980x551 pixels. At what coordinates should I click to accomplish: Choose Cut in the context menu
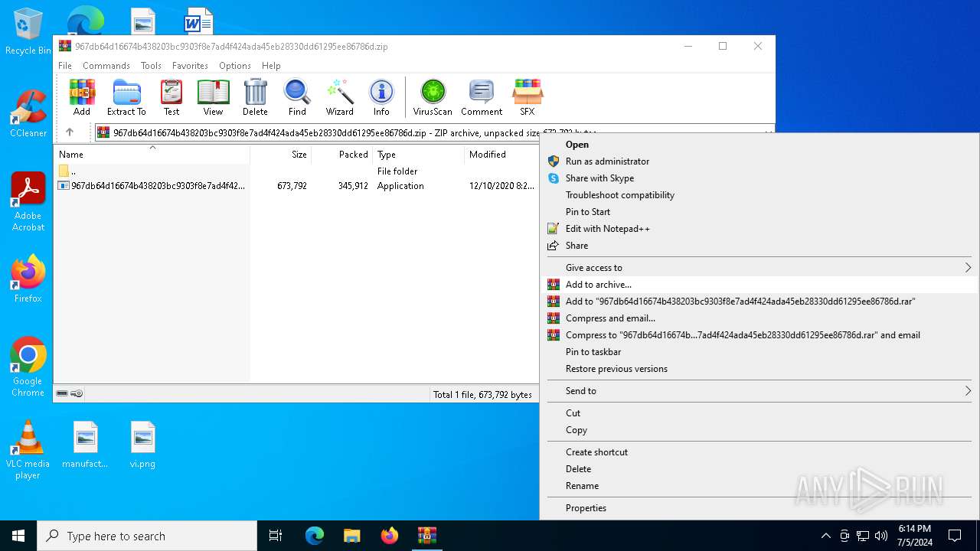[759, 412]
